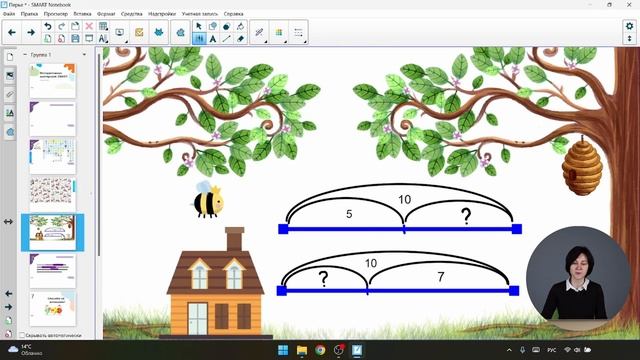Select the arrow pointer Select tool
The image size is (640, 360).
(199, 26)
